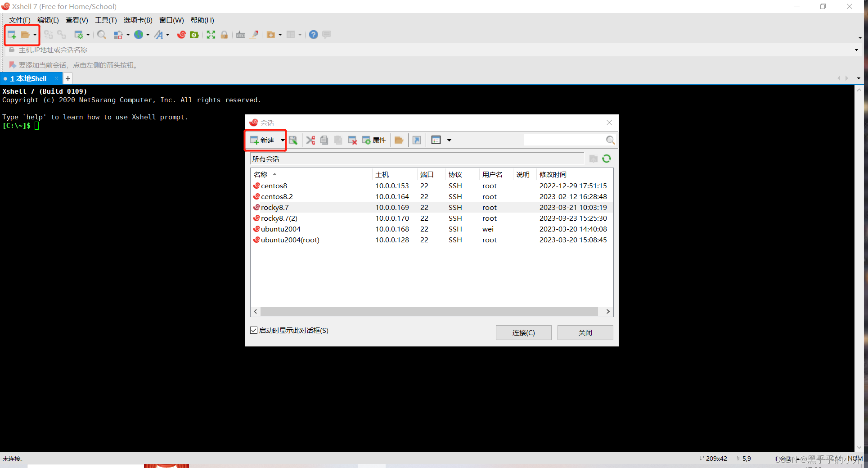Click the globe encoding icon
Viewport: 868px width, 468px height.
click(x=139, y=35)
